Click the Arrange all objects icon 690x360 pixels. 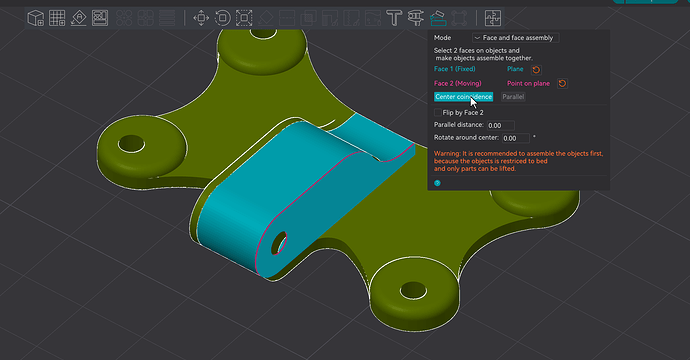pos(100,18)
